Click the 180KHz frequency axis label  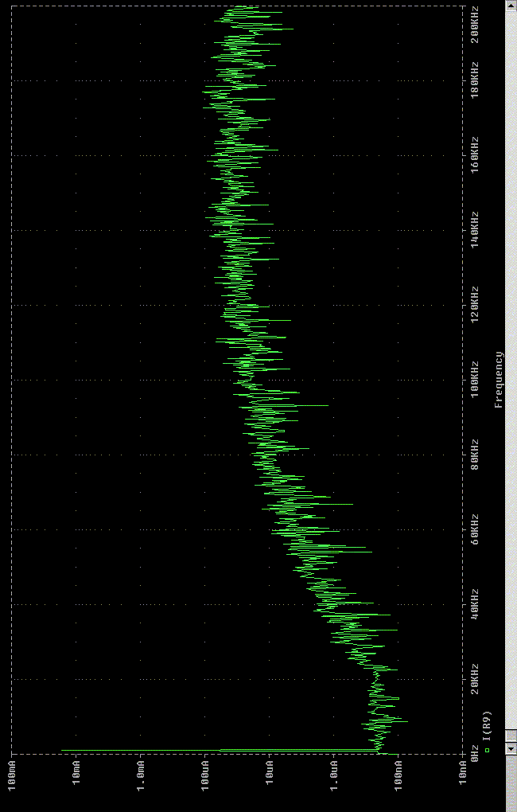tap(475, 80)
